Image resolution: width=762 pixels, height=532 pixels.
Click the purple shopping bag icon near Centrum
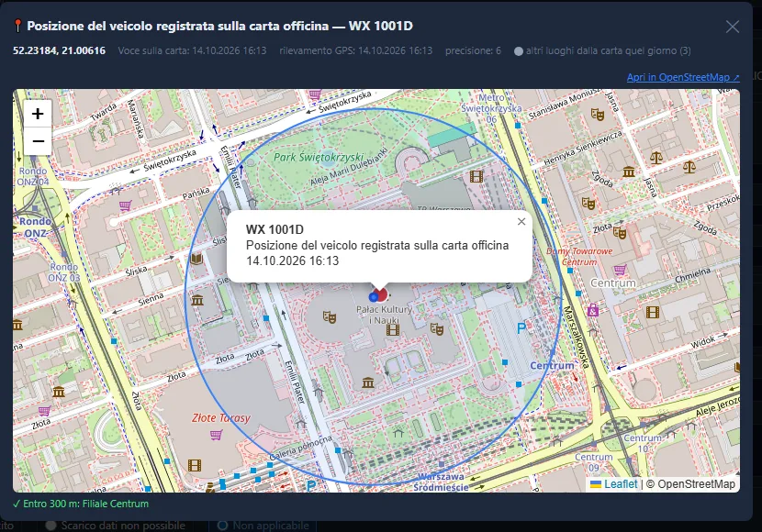pyautogui.click(x=592, y=310)
